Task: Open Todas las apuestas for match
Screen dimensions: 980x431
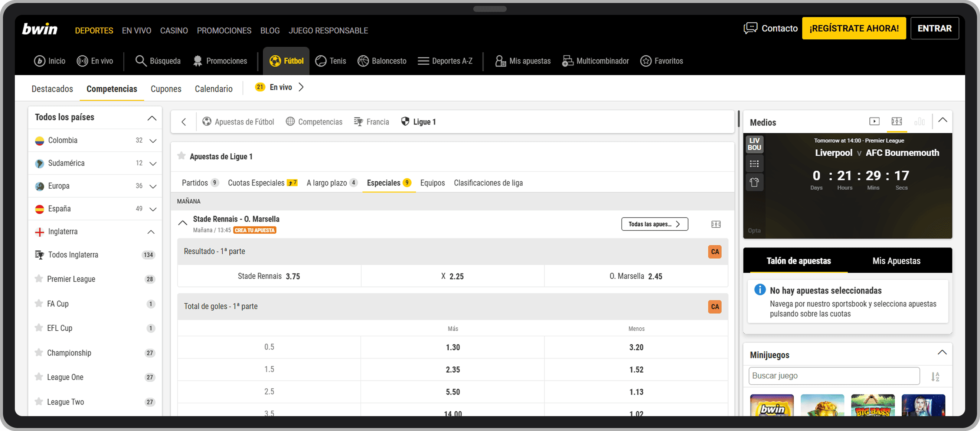Action: pyautogui.click(x=654, y=224)
